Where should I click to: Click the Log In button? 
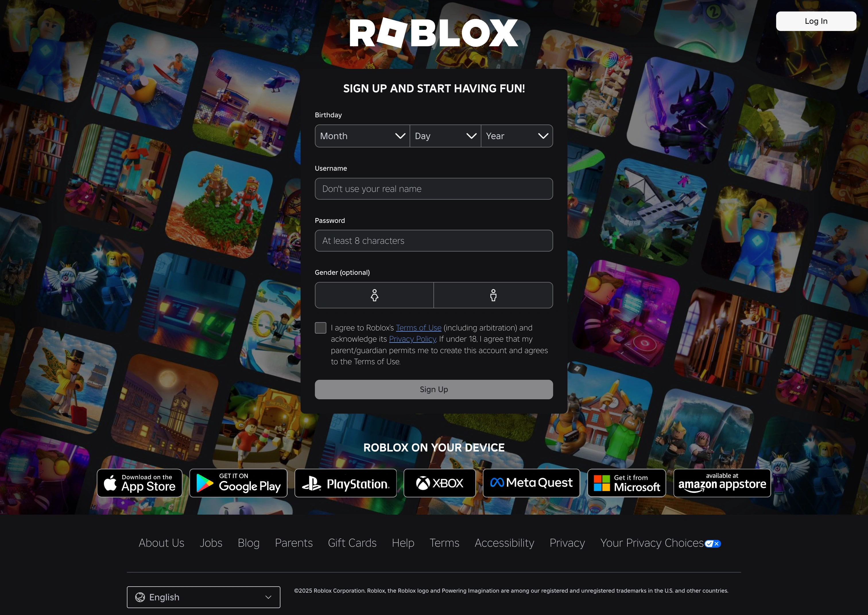(x=816, y=21)
